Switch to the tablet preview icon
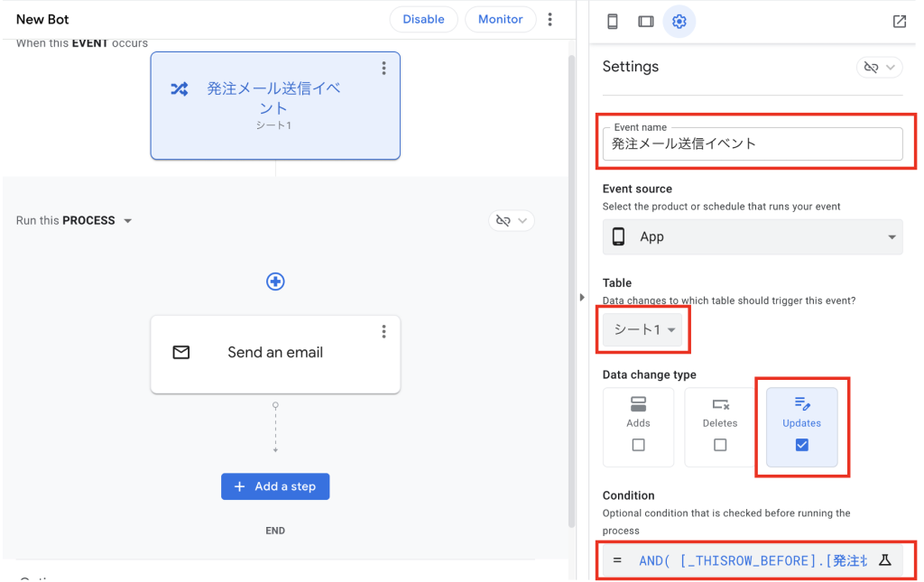The image size is (924, 582). [x=645, y=22]
